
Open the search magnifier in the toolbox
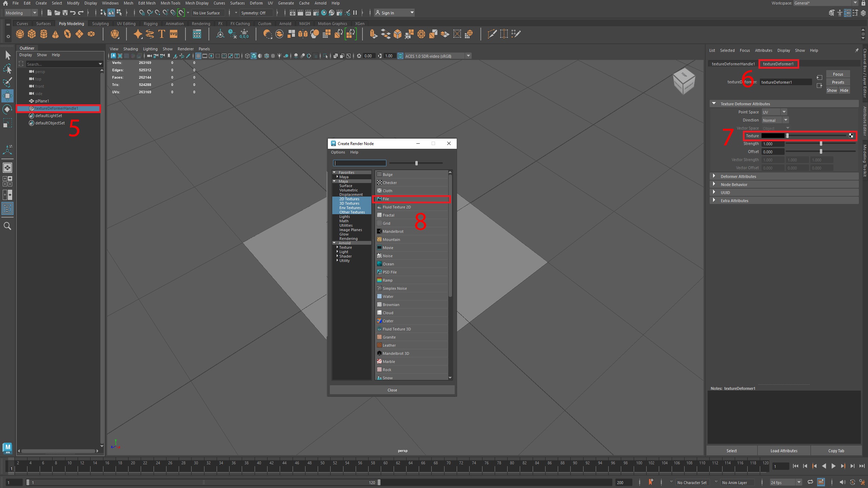(x=7, y=226)
